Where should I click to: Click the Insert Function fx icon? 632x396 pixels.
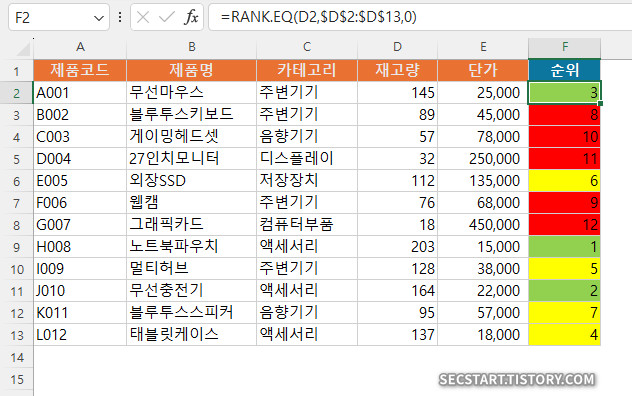(x=191, y=17)
